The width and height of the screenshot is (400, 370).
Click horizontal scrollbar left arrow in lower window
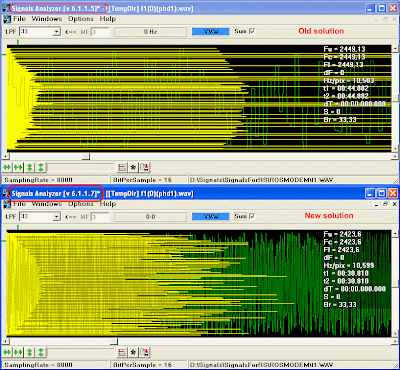pyautogui.click(x=5, y=341)
